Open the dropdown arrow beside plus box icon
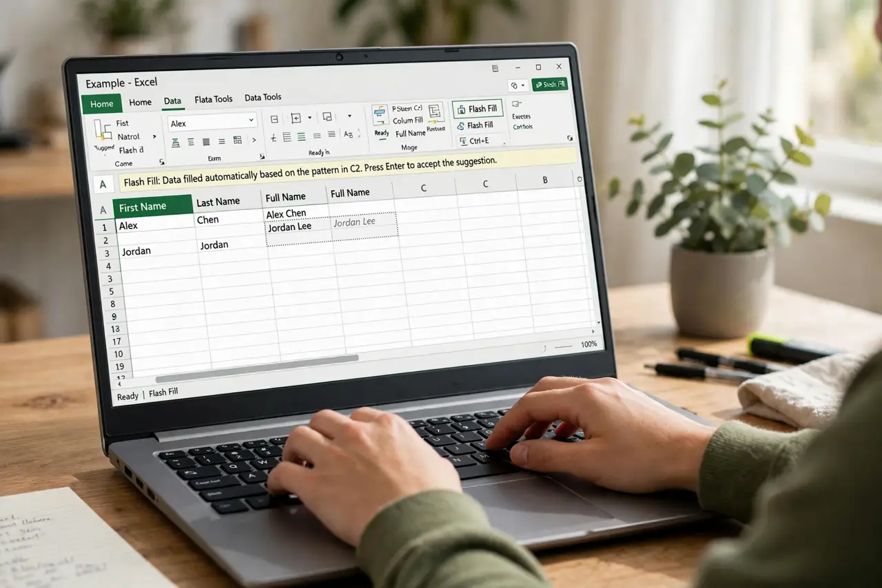Screen dimensions: 882x588 point(309,118)
